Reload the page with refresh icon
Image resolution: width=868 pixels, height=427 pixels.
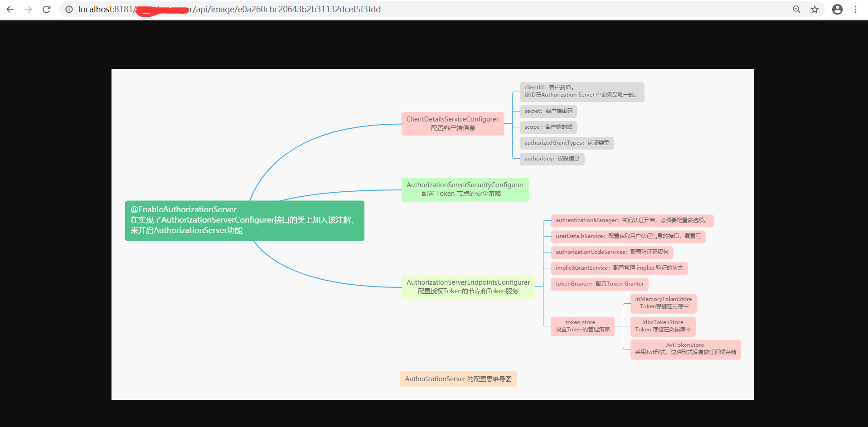pos(47,10)
